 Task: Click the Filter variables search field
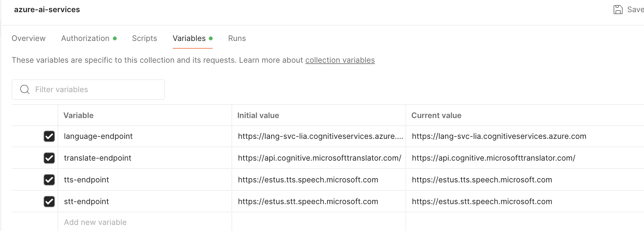(x=96, y=90)
